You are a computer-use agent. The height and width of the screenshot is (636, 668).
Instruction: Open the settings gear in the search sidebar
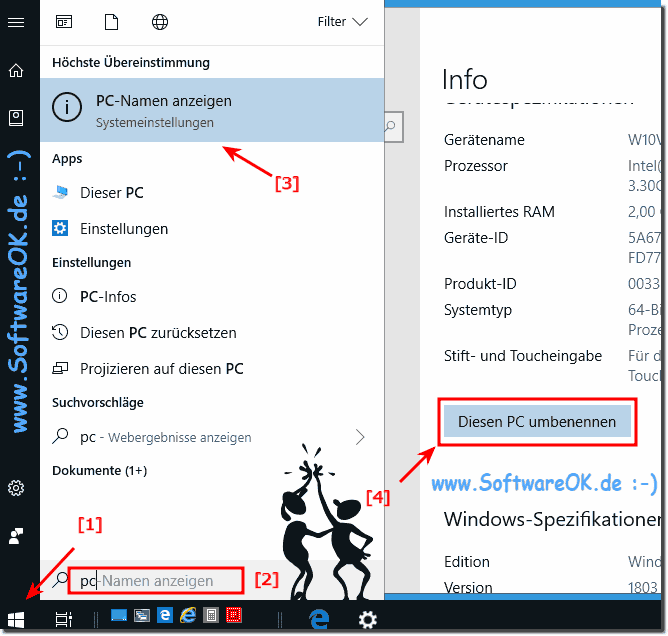(x=16, y=488)
